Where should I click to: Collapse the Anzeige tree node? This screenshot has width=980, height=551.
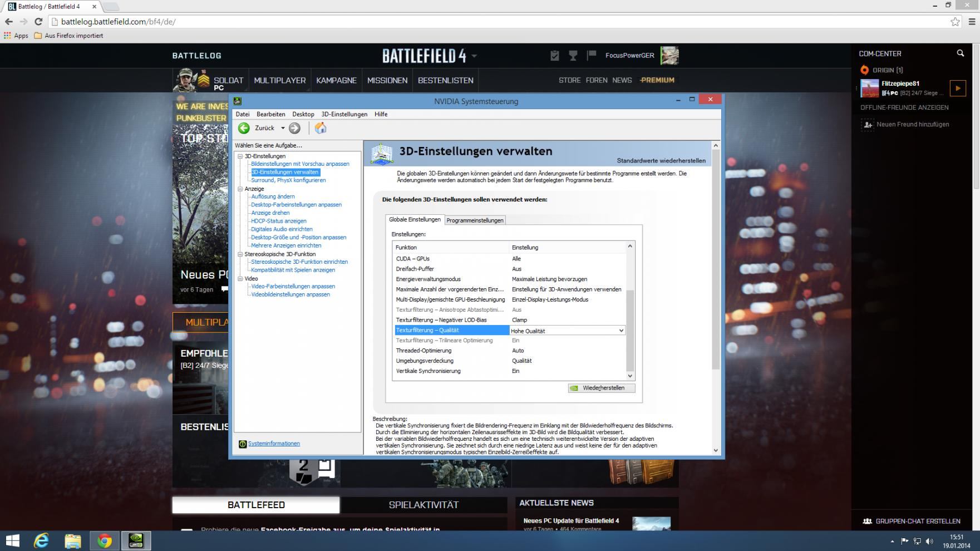click(x=240, y=189)
